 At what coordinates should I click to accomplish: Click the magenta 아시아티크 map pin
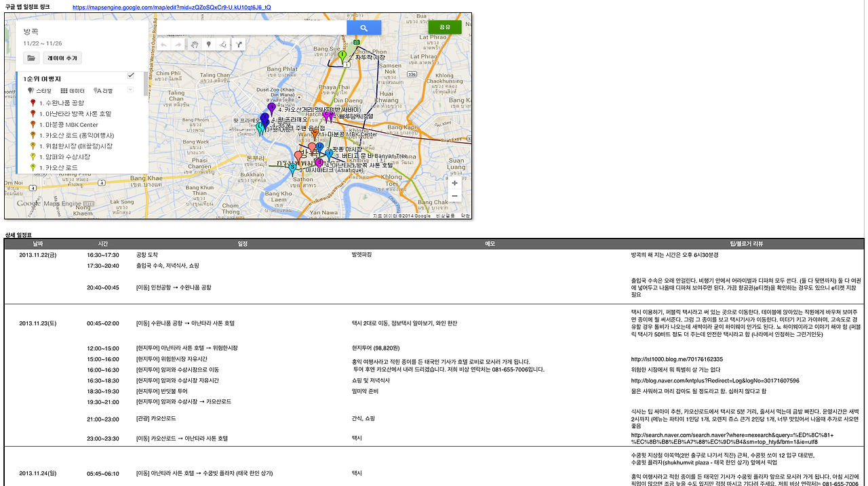coord(319,163)
